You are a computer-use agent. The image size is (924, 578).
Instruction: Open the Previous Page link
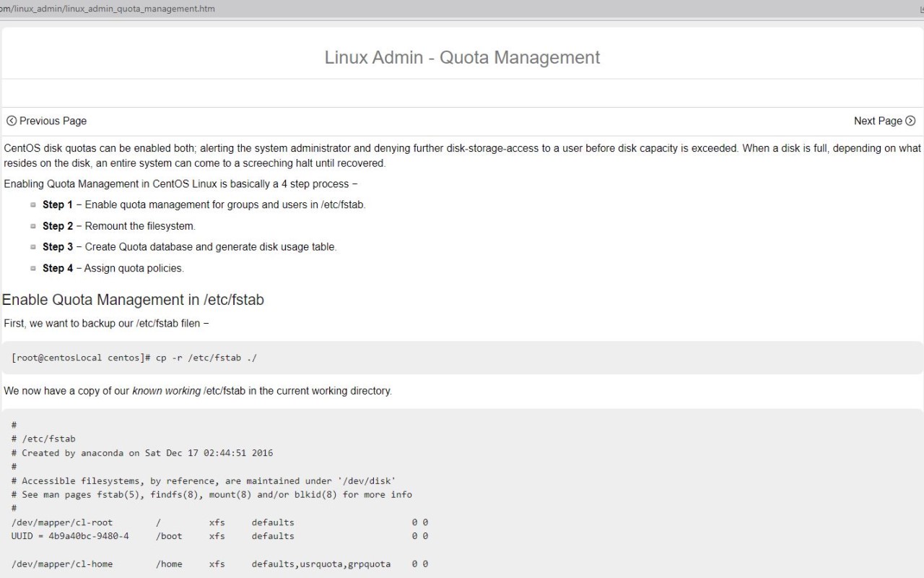(46, 121)
